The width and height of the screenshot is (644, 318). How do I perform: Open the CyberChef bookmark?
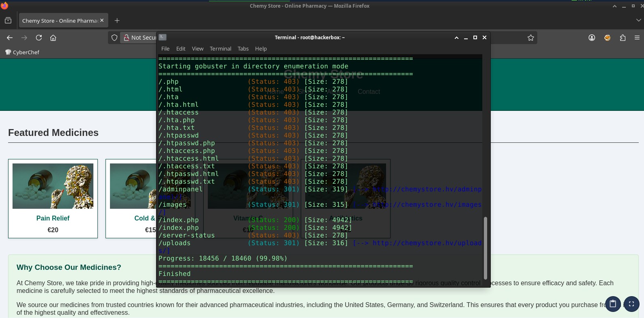(x=22, y=52)
